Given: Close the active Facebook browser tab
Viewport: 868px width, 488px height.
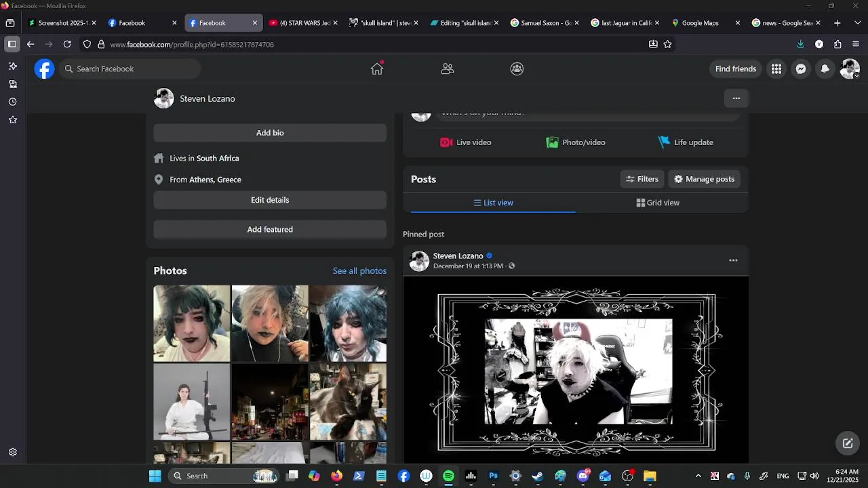Looking at the screenshot, I should [255, 22].
